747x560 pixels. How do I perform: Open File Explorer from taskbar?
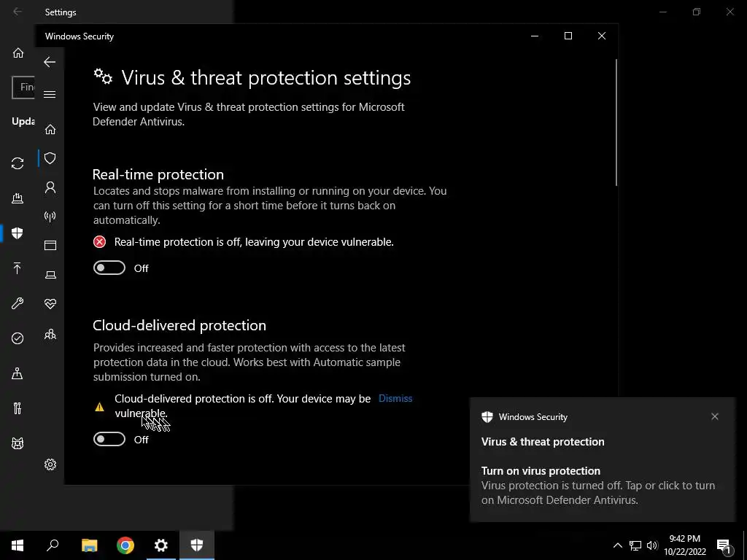coord(89,545)
